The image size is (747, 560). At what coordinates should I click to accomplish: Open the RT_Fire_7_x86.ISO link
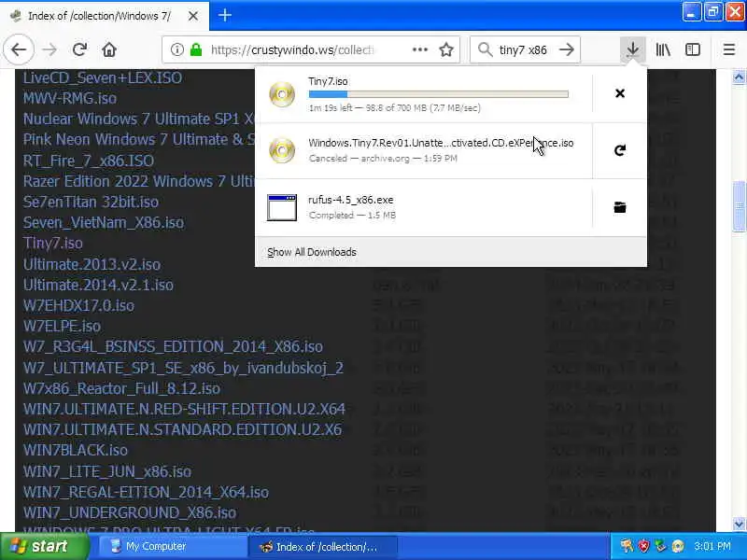[x=88, y=161]
